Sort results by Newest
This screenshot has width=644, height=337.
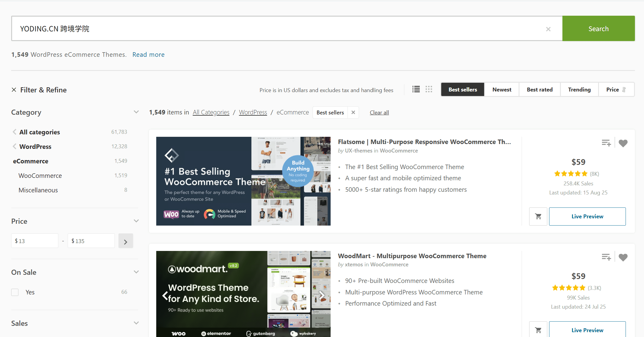[x=502, y=89]
